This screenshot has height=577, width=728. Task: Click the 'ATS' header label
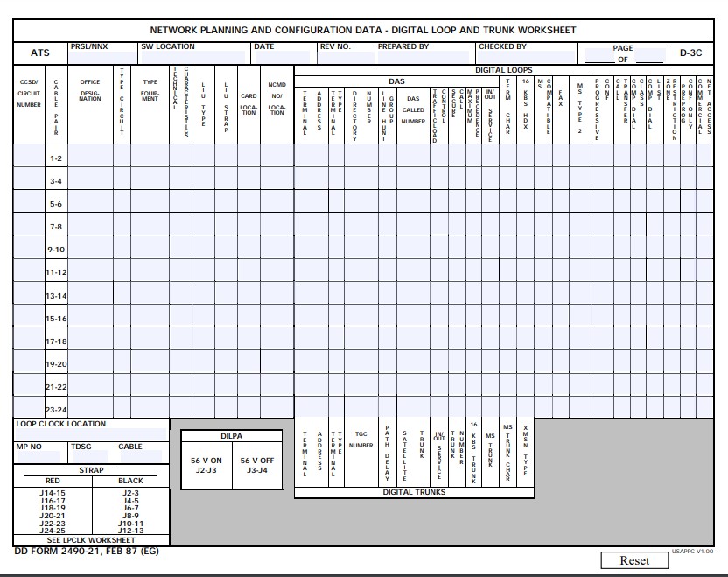[x=40, y=53]
